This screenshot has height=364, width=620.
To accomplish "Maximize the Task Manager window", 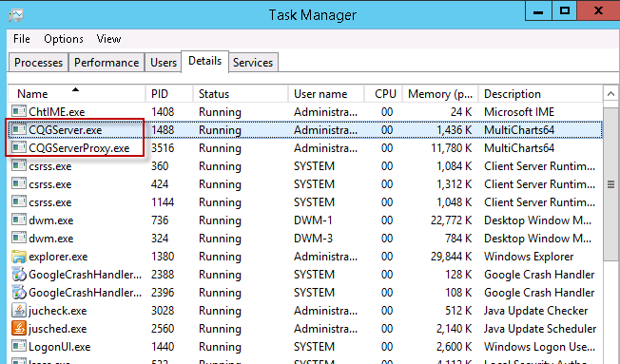I will pos(564,11).
